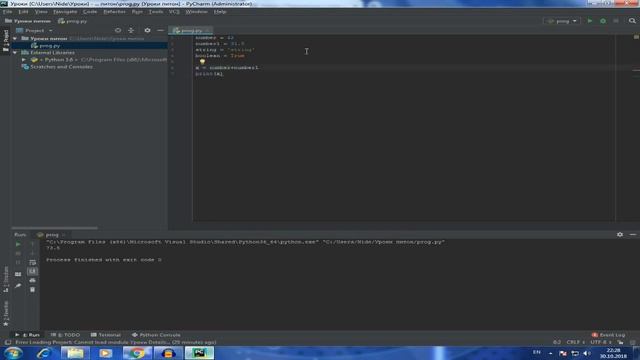Open the Run tool window tab at bottom

click(27, 335)
